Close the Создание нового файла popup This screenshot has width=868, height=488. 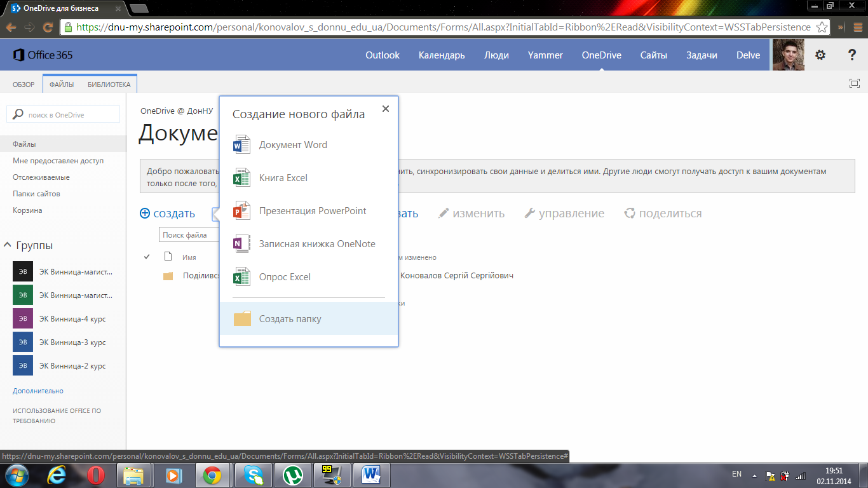pyautogui.click(x=385, y=109)
